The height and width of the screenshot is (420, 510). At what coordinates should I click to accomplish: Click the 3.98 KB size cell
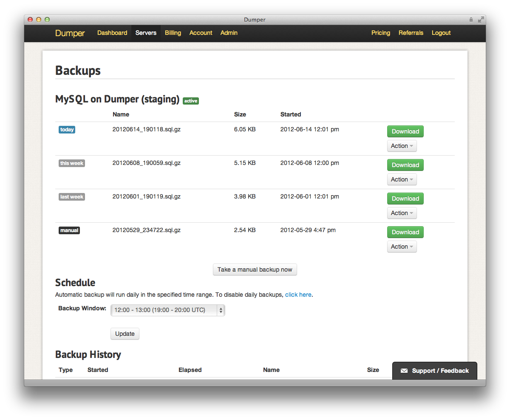coord(245,196)
